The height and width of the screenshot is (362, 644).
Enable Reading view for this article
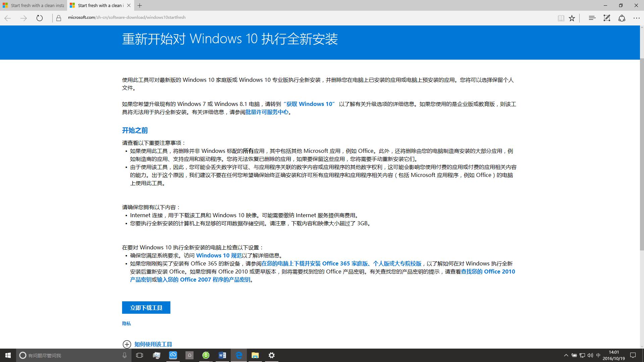(x=560, y=18)
